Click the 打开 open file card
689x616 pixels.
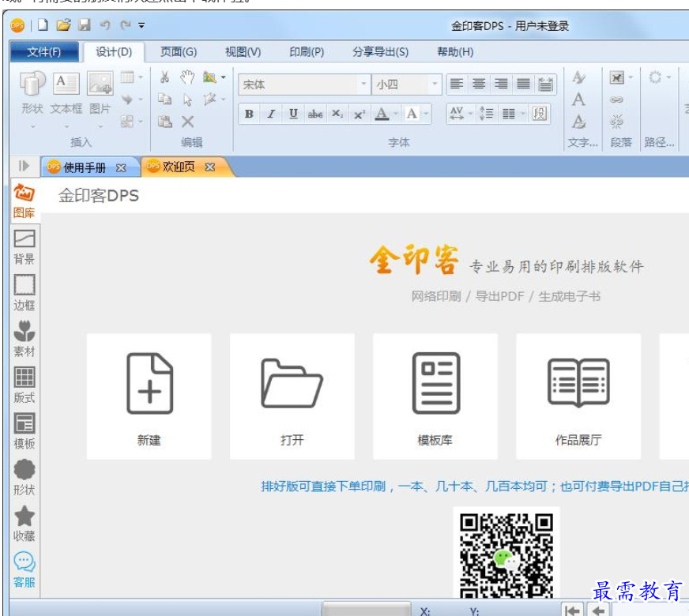(x=292, y=396)
